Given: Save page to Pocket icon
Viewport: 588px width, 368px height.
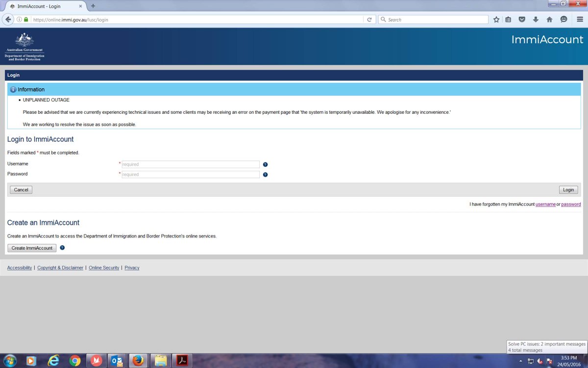Looking at the screenshot, I should coord(522,20).
